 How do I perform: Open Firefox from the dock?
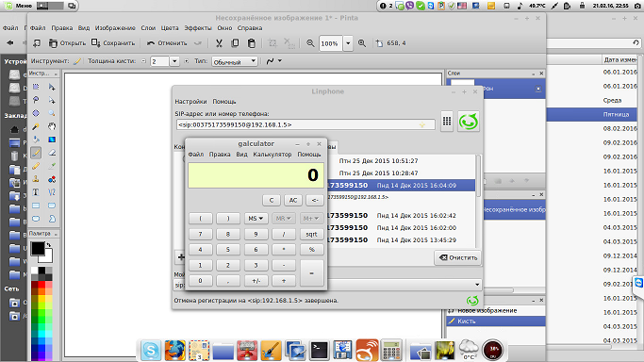pos(175,351)
